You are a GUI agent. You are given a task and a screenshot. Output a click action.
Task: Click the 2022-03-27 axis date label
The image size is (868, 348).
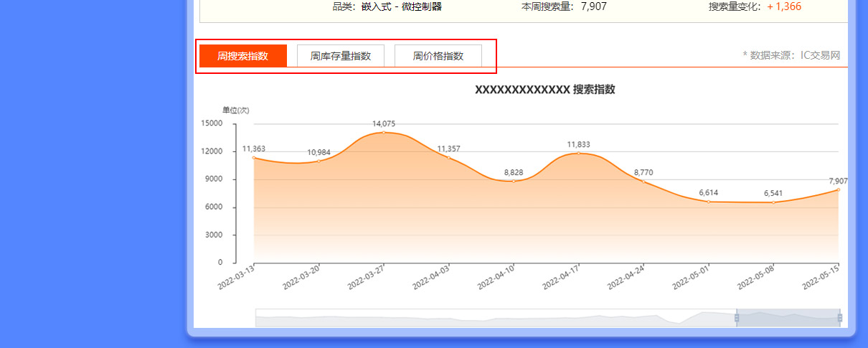pyautogui.click(x=367, y=277)
